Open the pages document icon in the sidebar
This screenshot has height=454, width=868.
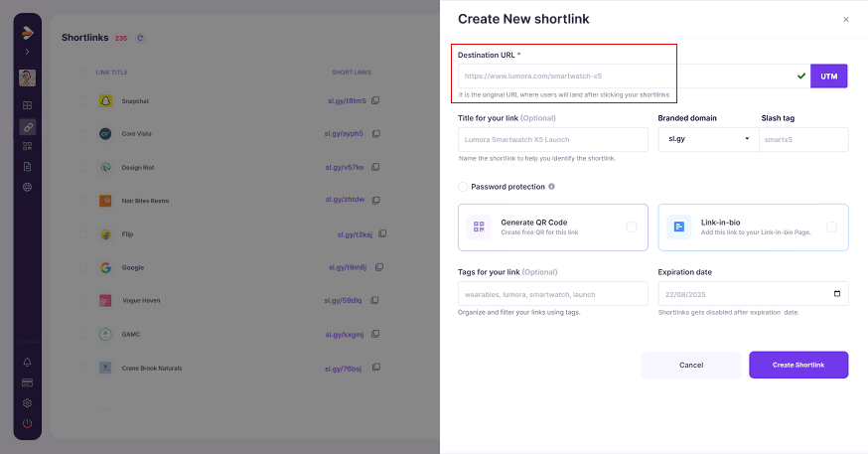27,167
